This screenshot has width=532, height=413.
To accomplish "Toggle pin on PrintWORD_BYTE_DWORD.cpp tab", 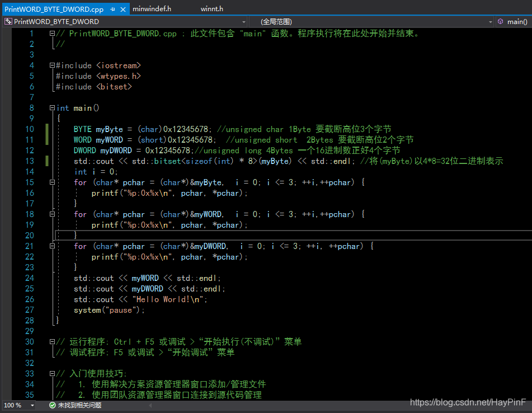I will tap(112, 10).
